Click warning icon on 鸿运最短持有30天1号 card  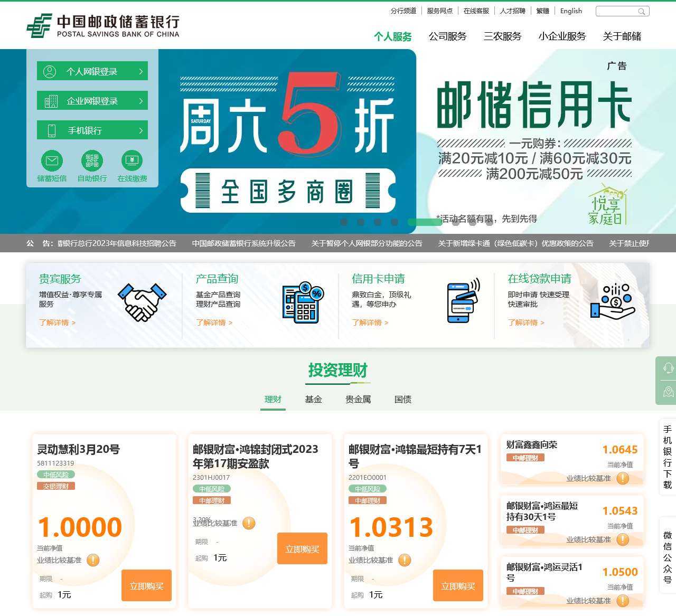(623, 539)
